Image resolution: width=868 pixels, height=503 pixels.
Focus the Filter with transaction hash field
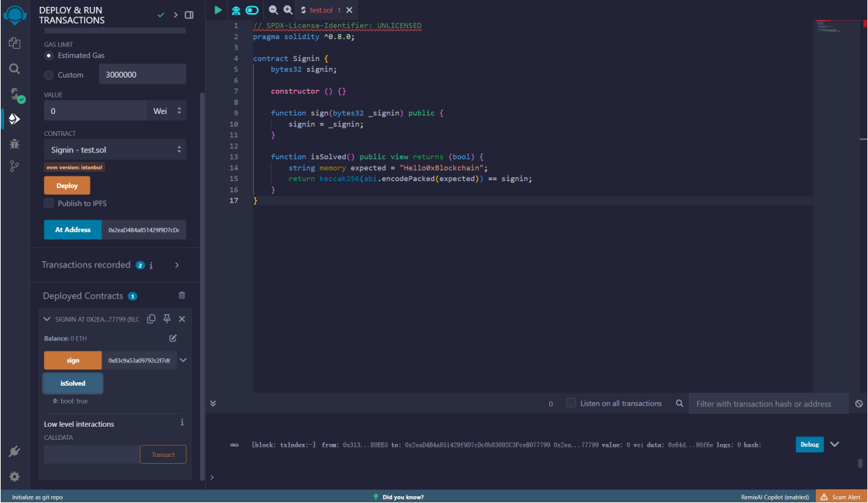point(769,403)
